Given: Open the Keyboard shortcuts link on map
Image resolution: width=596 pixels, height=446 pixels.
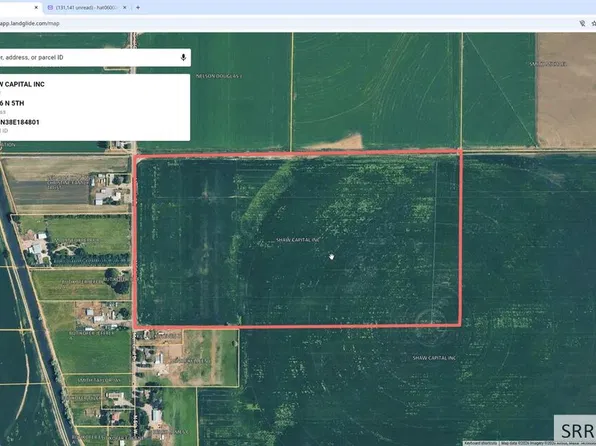Looking at the screenshot, I should point(480,443).
